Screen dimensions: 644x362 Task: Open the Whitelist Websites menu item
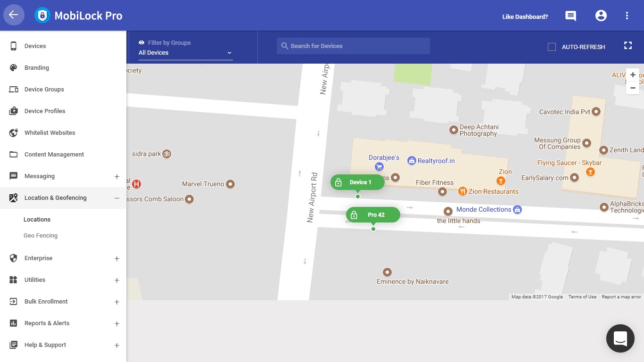tap(63, 132)
